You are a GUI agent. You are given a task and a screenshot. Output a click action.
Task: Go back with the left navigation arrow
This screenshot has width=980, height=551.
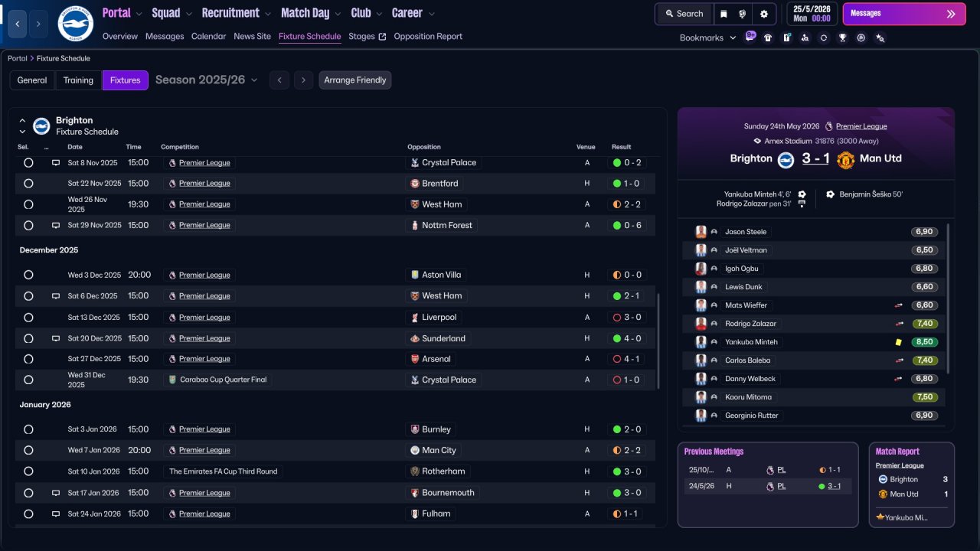[x=18, y=24]
